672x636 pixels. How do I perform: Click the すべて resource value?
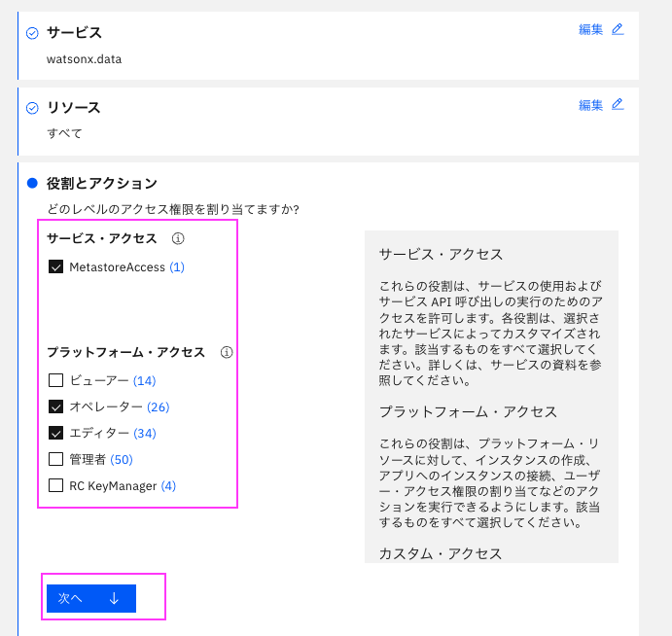click(x=64, y=133)
